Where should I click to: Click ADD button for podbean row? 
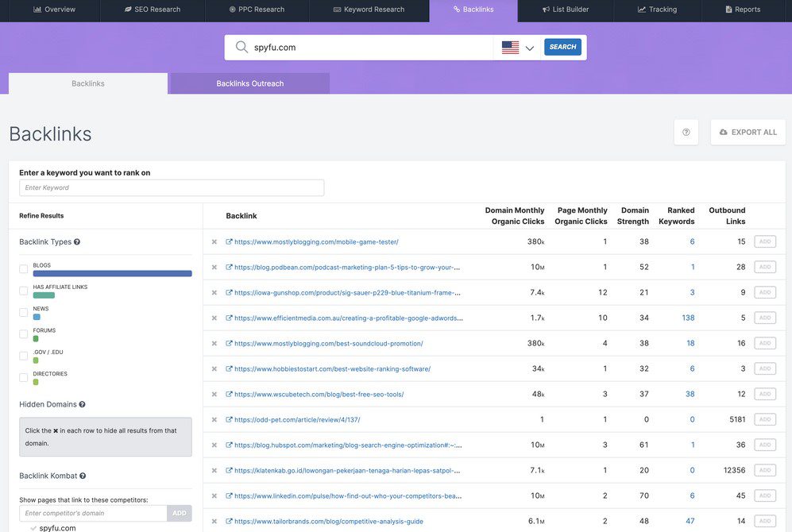point(765,267)
